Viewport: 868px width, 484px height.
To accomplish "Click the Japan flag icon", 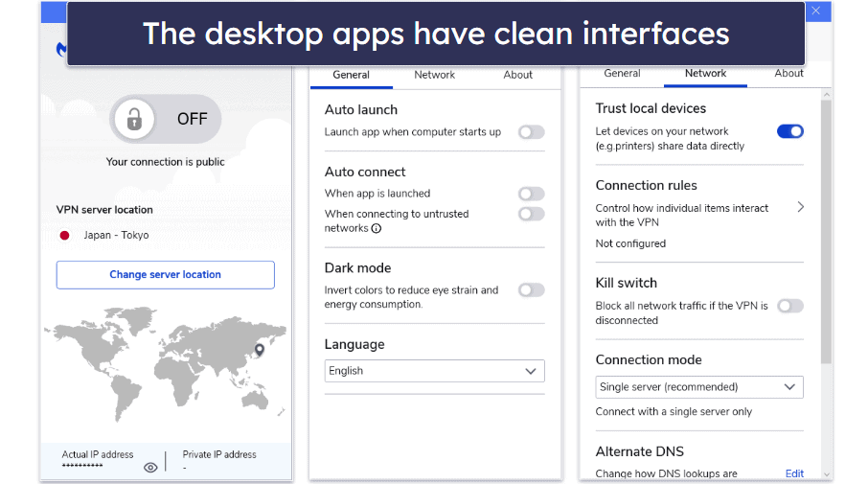I will 65,236.
